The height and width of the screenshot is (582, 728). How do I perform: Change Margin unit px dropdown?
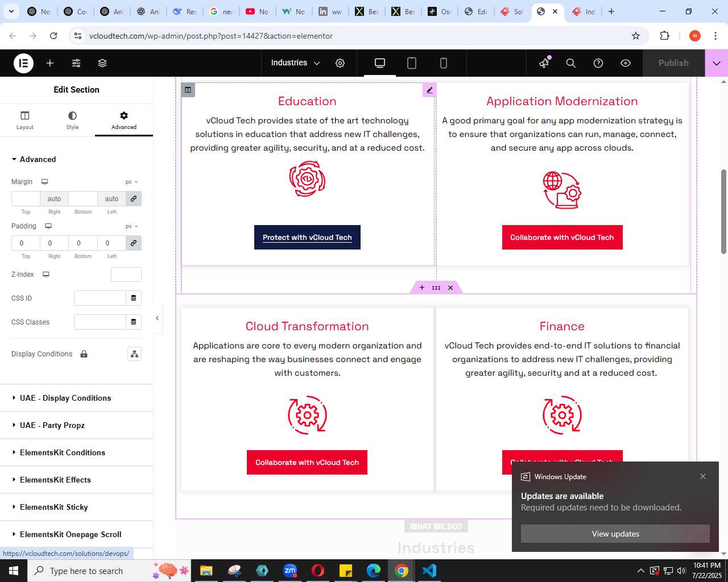pyautogui.click(x=132, y=182)
